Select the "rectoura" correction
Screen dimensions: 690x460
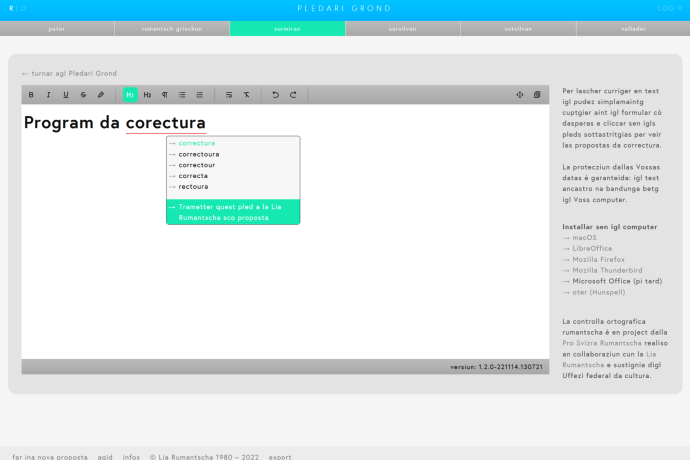click(x=193, y=186)
